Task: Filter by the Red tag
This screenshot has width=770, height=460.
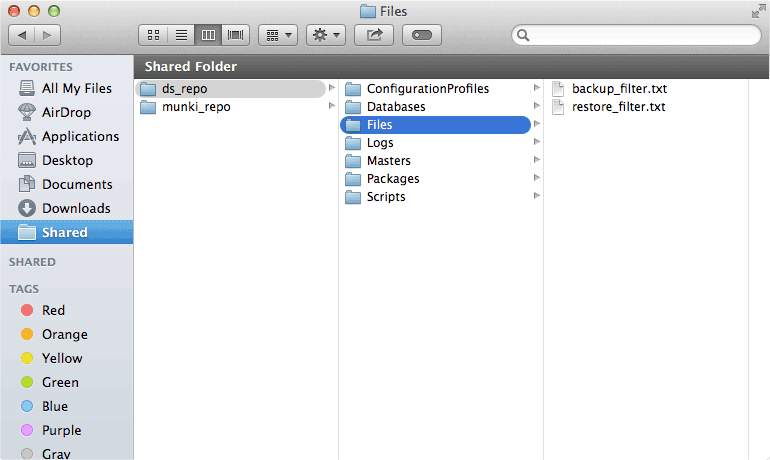Action: (53, 310)
